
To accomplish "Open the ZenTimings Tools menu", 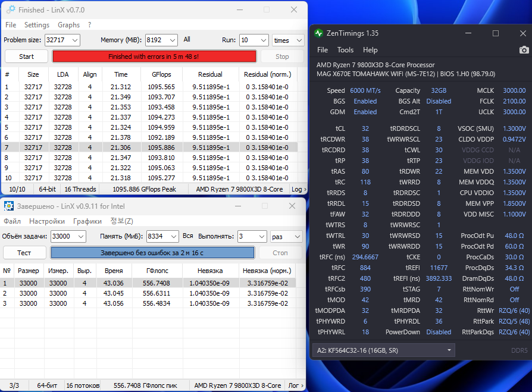I will click(x=345, y=50).
